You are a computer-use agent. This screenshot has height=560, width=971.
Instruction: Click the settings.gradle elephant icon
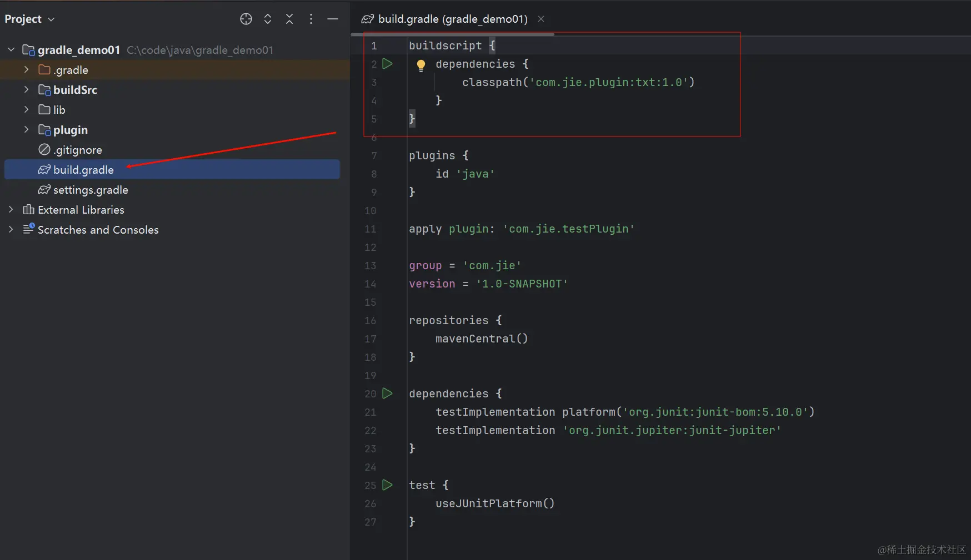[x=44, y=190]
